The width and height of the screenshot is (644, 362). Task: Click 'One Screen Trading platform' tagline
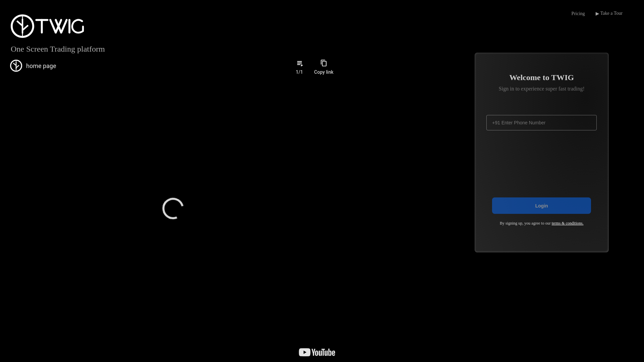coord(58,49)
